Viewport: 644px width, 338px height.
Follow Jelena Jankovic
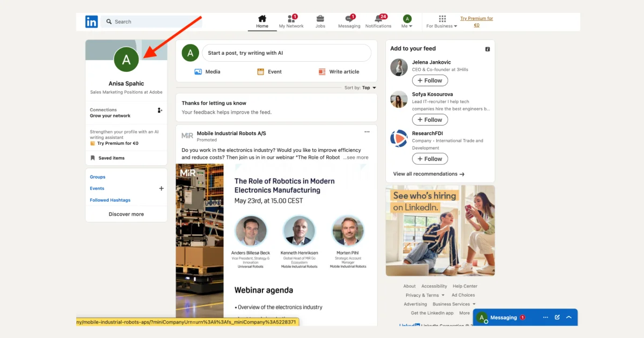tap(430, 80)
